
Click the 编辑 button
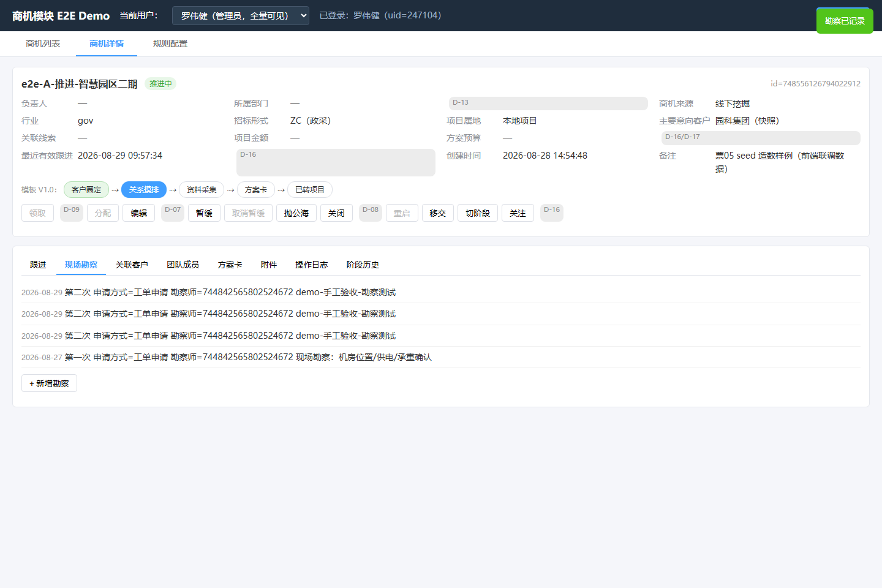click(x=138, y=213)
